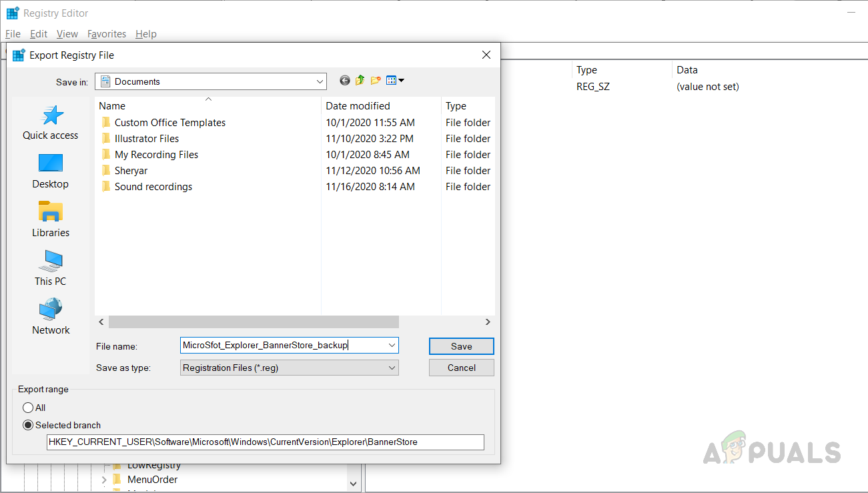
Task: Click the (value not set) data cell
Action: click(708, 87)
